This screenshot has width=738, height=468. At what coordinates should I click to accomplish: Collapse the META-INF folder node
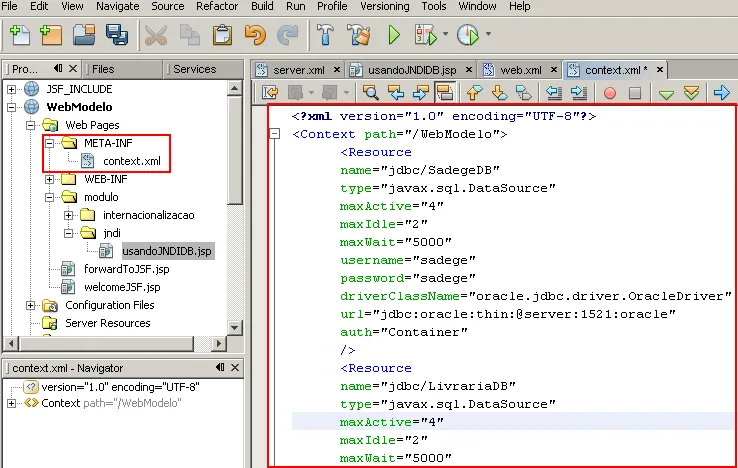click(50, 143)
